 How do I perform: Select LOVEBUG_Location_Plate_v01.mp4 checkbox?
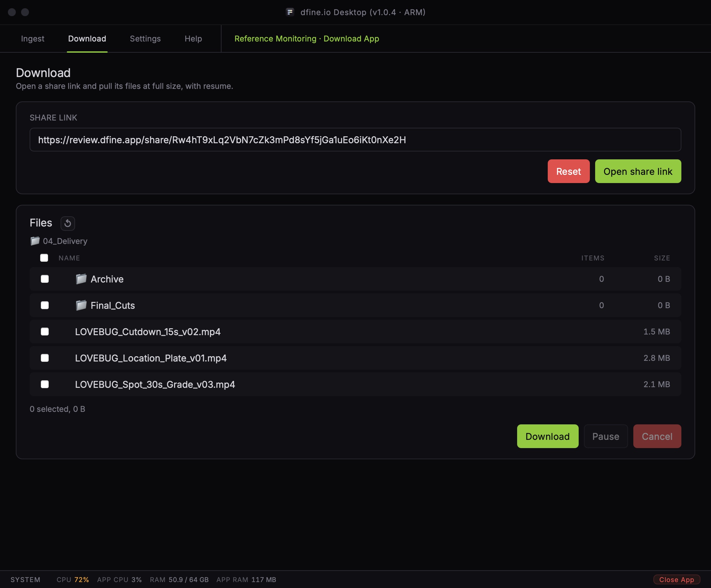coord(45,358)
